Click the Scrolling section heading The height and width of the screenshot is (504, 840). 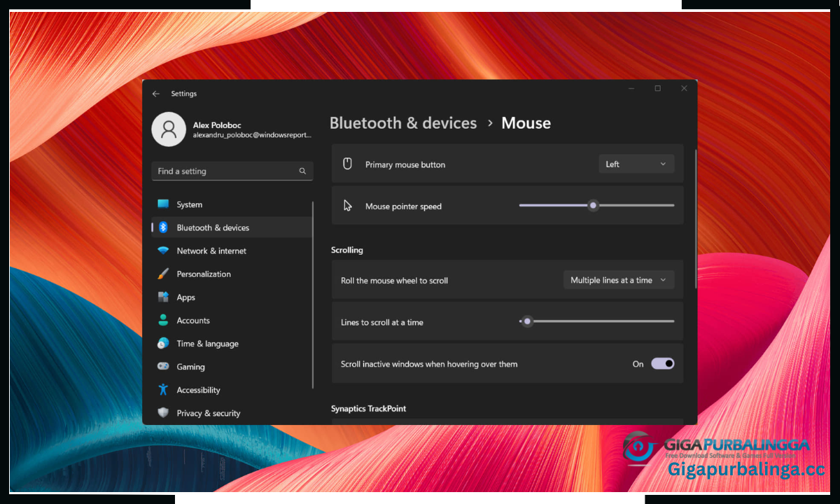[x=347, y=250]
